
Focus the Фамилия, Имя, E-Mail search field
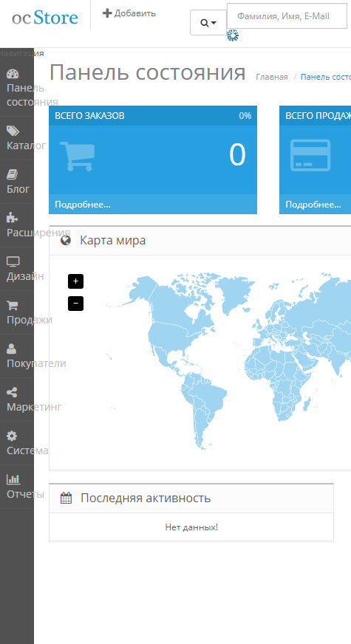point(287,16)
